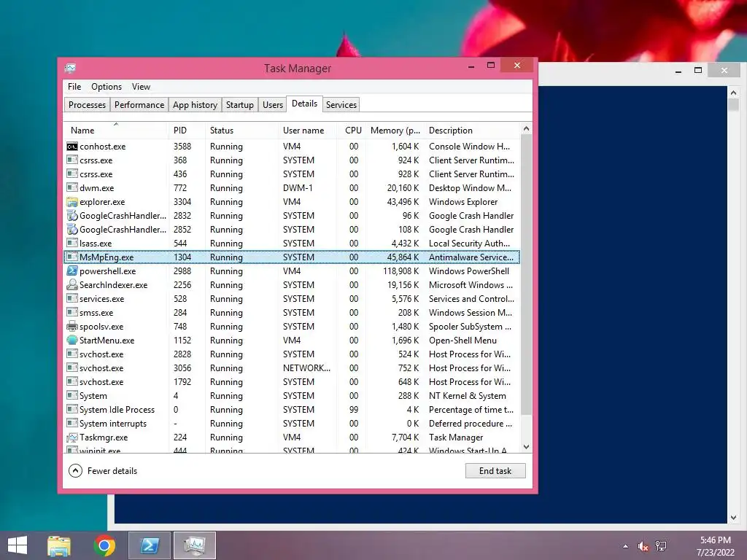Switch to the App history tab

195,105
